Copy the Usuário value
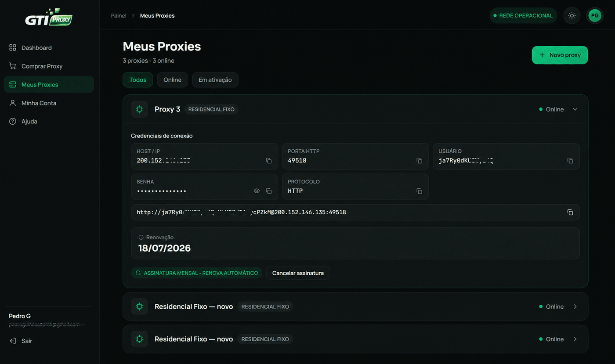 pyautogui.click(x=570, y=161)
